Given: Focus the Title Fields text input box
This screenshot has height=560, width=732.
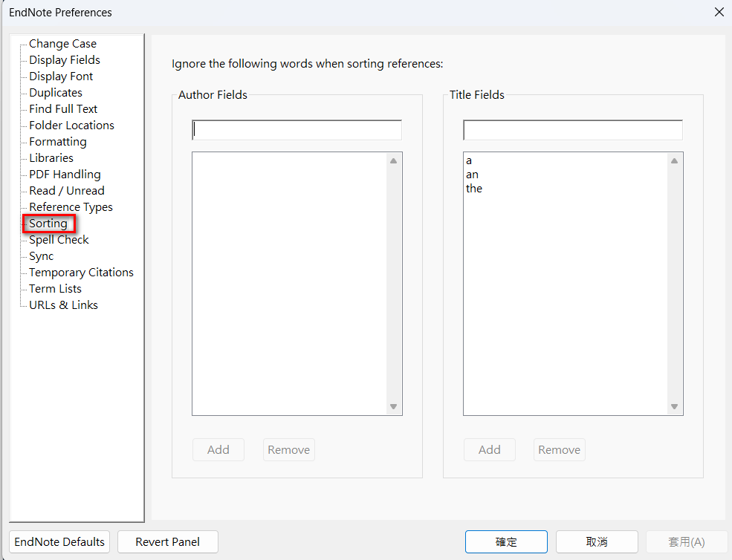Looking at the screenshot, I should click(573, 130).
